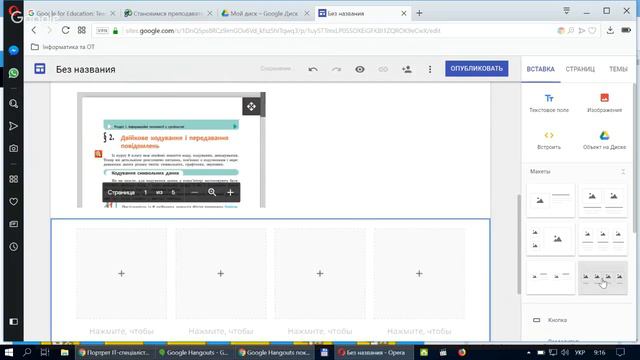Collapse the Макеты layouts section
The height and width of the screenshot is (360, 640).
point(623,171)
